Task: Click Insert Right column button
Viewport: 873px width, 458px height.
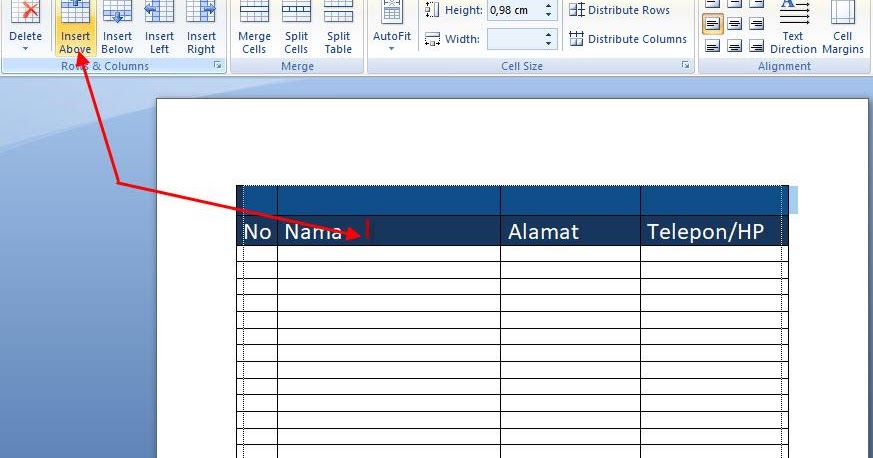Action: [201, 28]
